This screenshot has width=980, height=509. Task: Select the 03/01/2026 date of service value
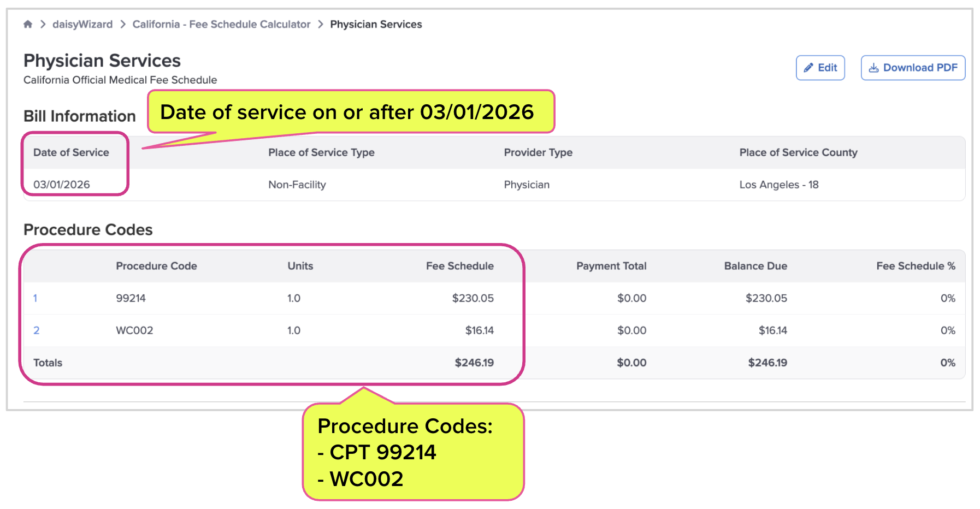coord(62,185)
